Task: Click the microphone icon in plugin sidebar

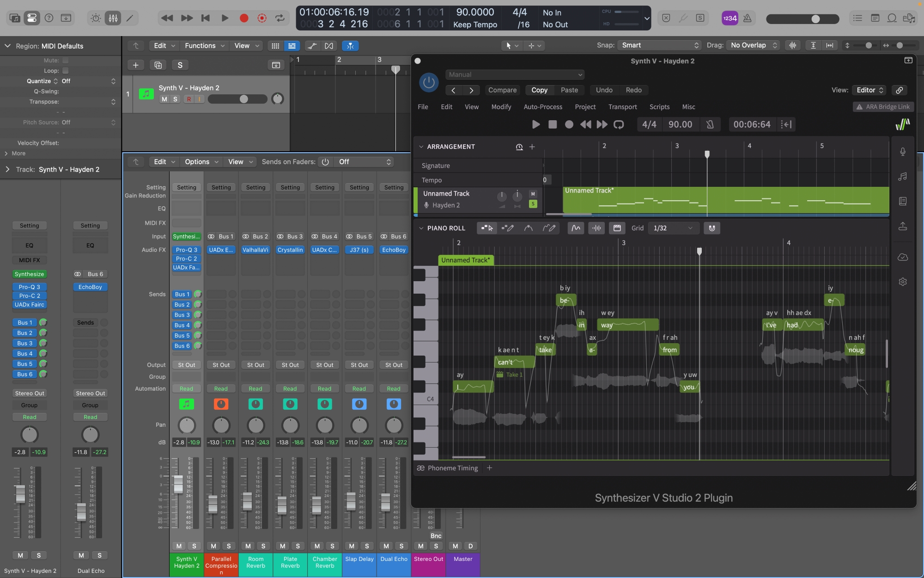Action: [x=902, y=152]
